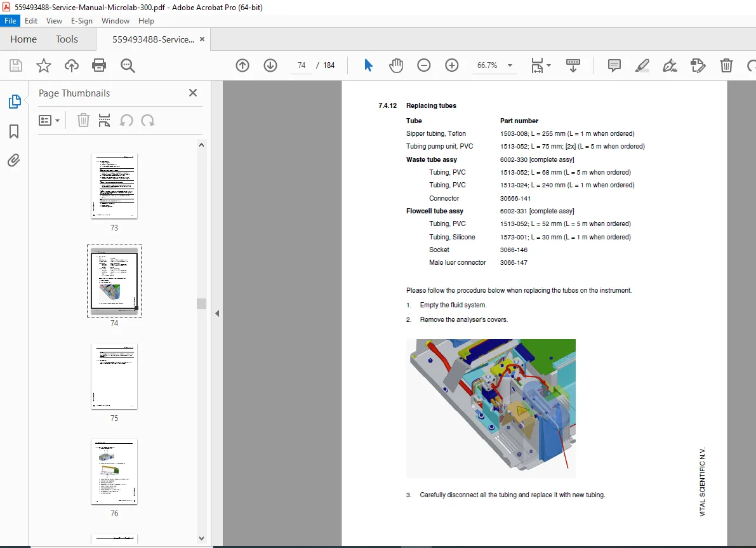Viewport: 756px width, 548px height.
Task: Open the Edit menu
Action: click(x=31, y=21)
